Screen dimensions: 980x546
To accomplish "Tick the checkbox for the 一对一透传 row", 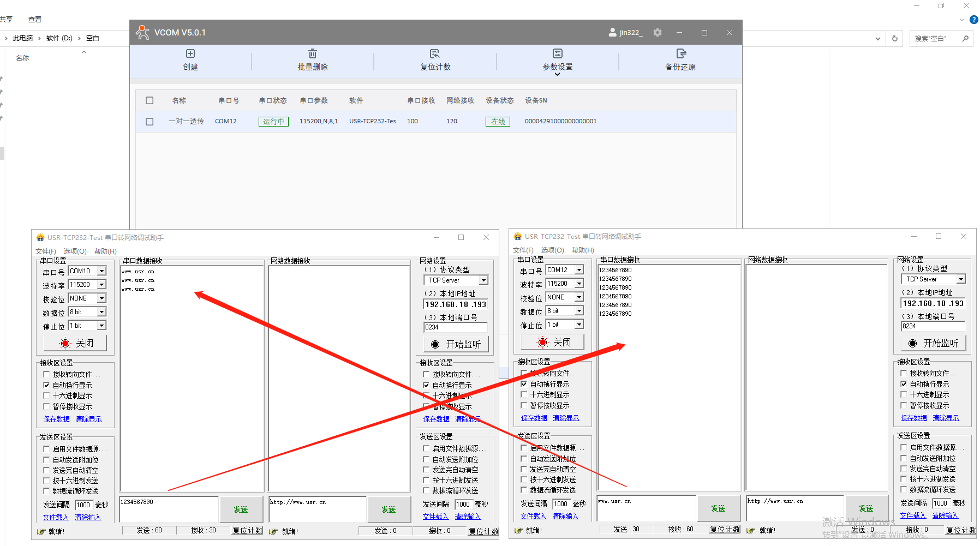I will point(150,122).
